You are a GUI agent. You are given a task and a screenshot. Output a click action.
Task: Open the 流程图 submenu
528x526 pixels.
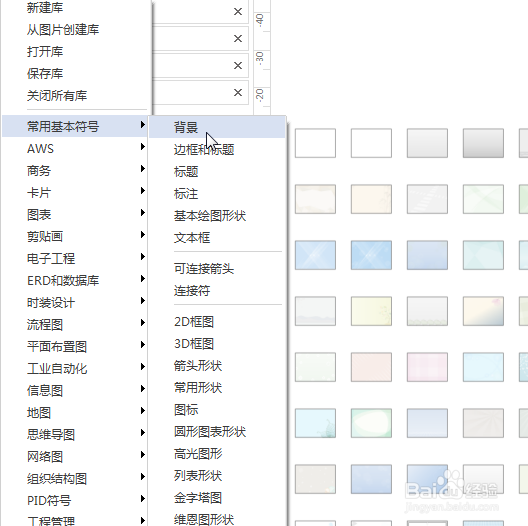tap(75, 325)
